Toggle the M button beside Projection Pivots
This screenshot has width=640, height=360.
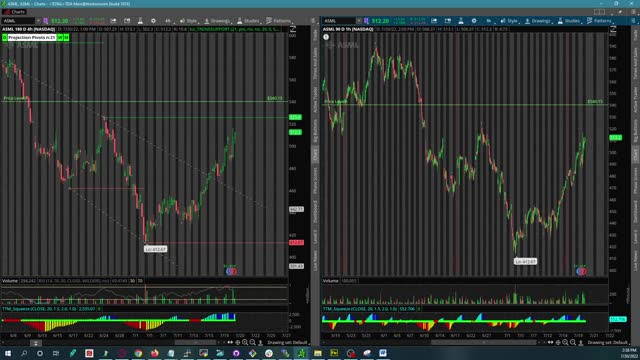point(66,38)
